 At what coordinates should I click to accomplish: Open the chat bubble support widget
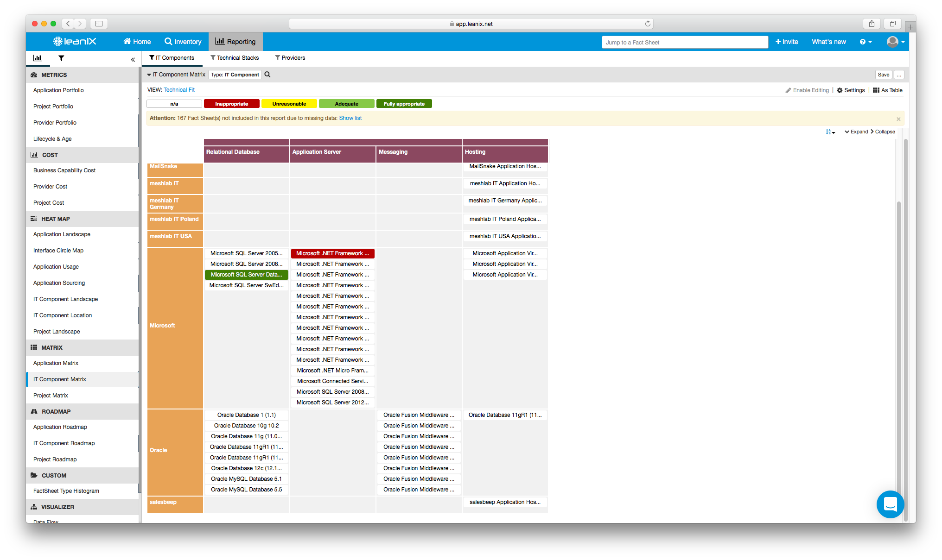(890, 504)
